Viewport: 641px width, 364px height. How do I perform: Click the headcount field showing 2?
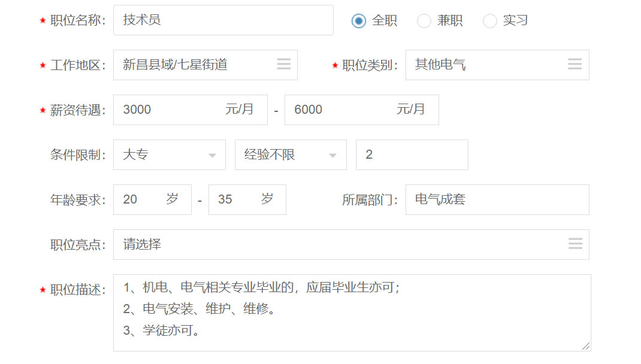[x=412, y=154]
